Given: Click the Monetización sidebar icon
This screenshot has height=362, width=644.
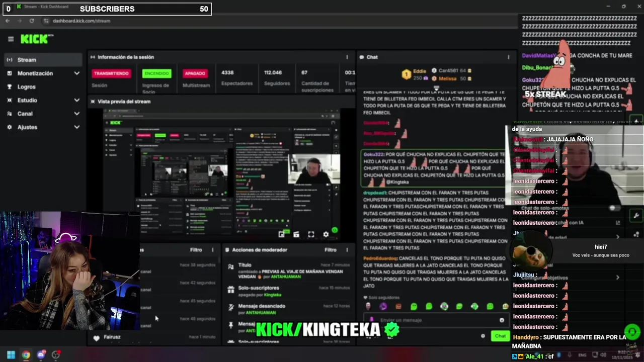Looking at the screenshot, I should [x=10, y=73].
